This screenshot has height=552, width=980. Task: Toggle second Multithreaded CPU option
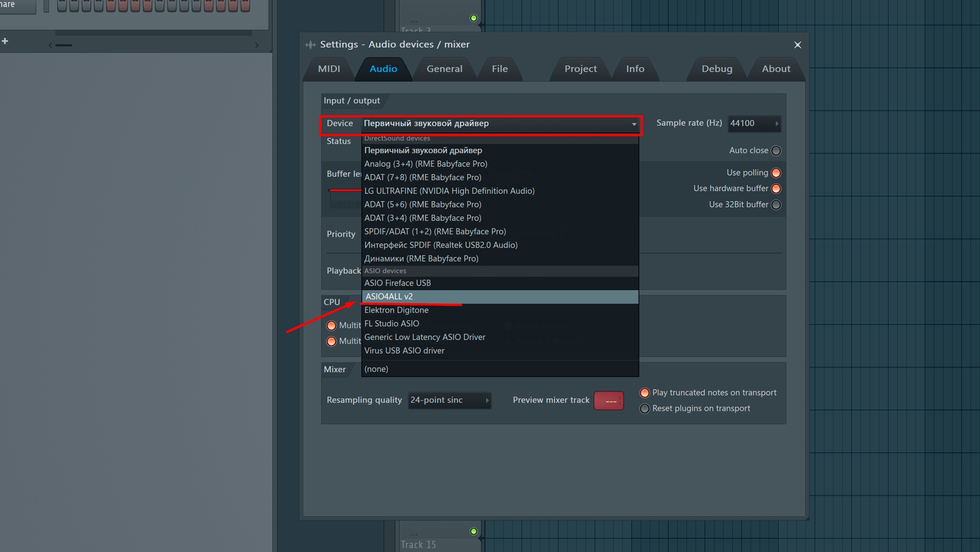tap(332, 341)
